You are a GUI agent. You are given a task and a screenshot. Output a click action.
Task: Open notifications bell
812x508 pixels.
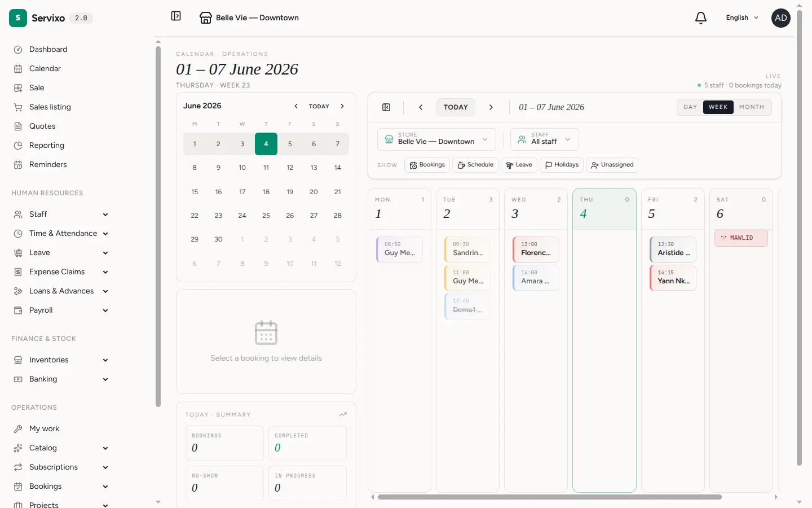(x=701, y=18)
